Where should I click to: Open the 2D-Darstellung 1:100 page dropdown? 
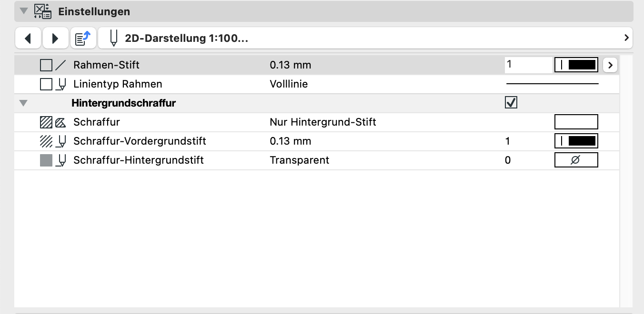[365, 38]
